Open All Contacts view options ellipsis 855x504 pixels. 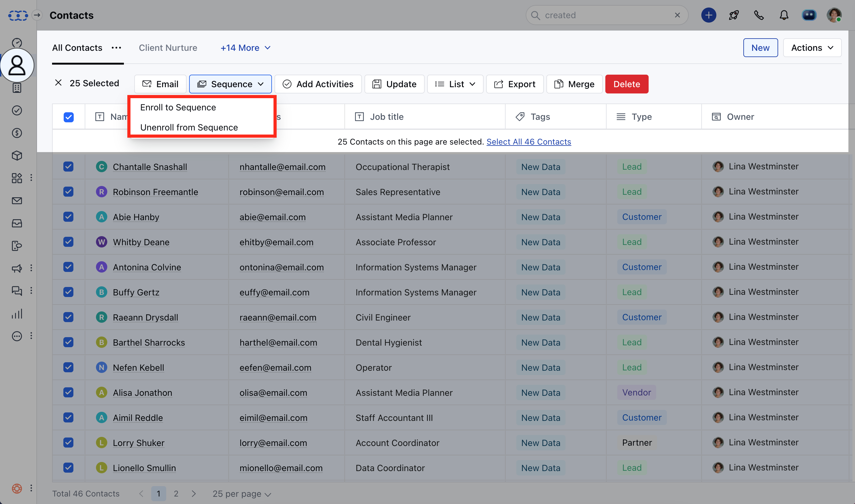tap(116, 48)
